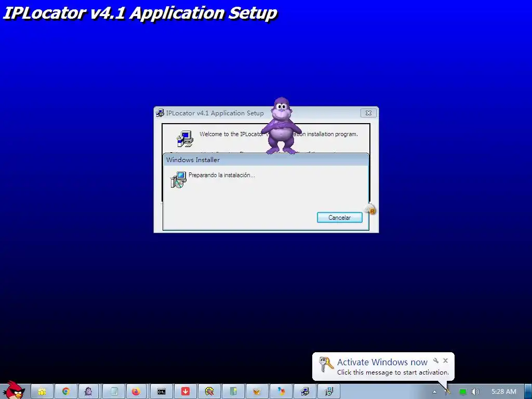This screenshot has height=399, width=532.
Task: Dismiss the Activate Windows balloon
Action: (x=445, y=361)
